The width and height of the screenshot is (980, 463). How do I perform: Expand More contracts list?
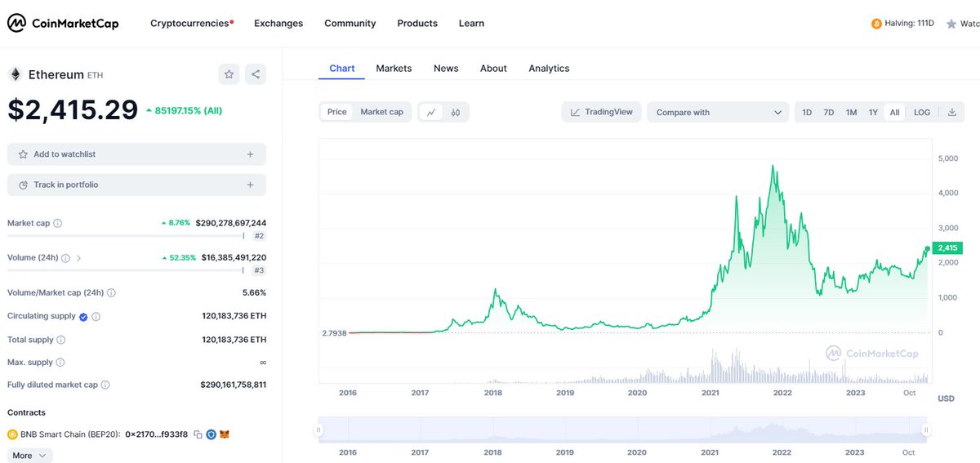[x=30, y=456]
